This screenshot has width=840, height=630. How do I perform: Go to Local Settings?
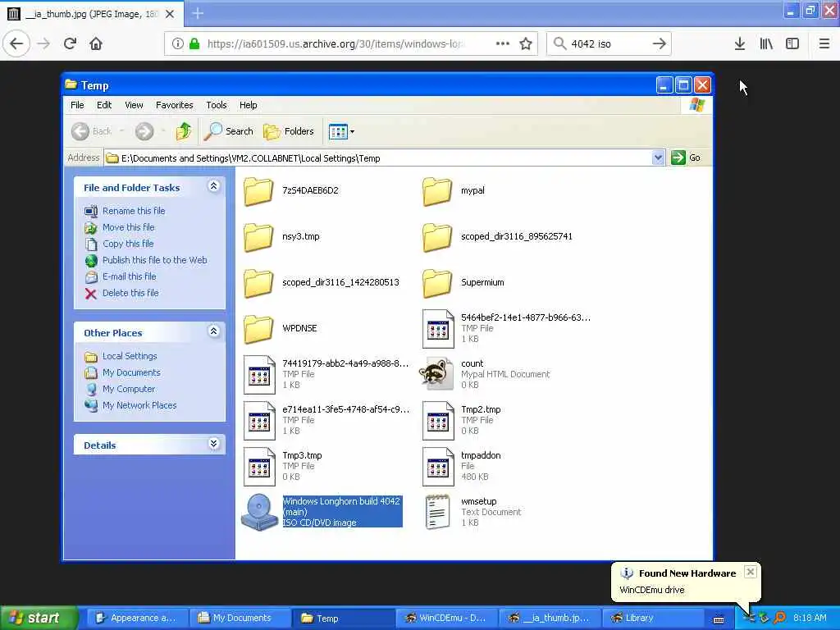pos(121,356)
